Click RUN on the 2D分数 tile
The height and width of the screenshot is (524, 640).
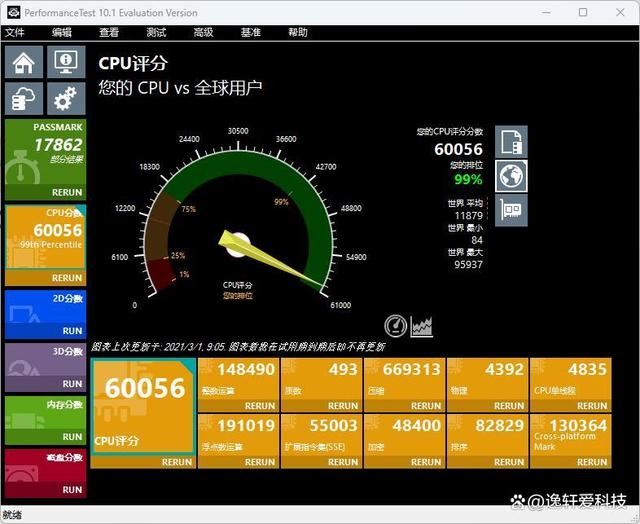point(72,330)
